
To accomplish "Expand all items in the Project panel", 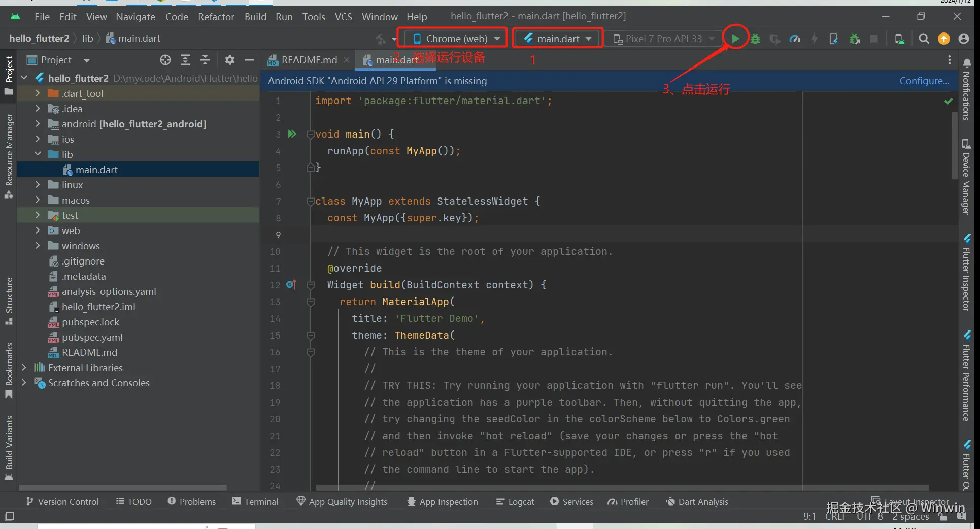I will [185, 60].
